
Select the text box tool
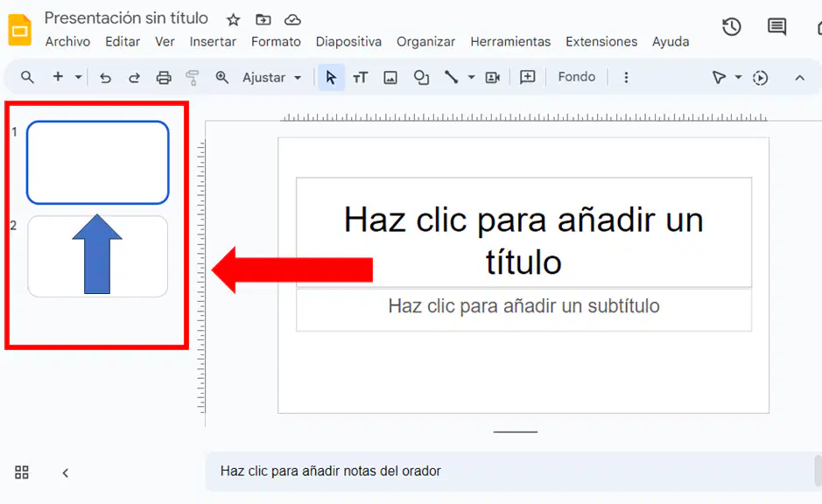[360, 78]
